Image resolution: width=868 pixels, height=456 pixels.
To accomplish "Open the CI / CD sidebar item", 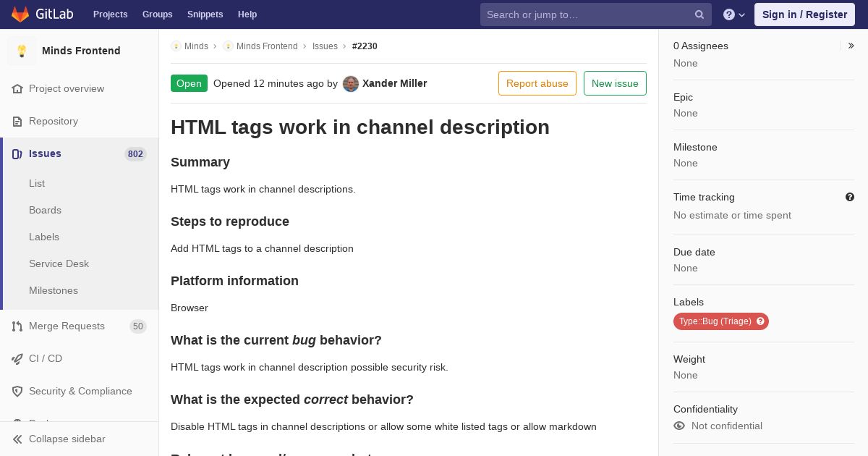I will click(x=80, y=359).
